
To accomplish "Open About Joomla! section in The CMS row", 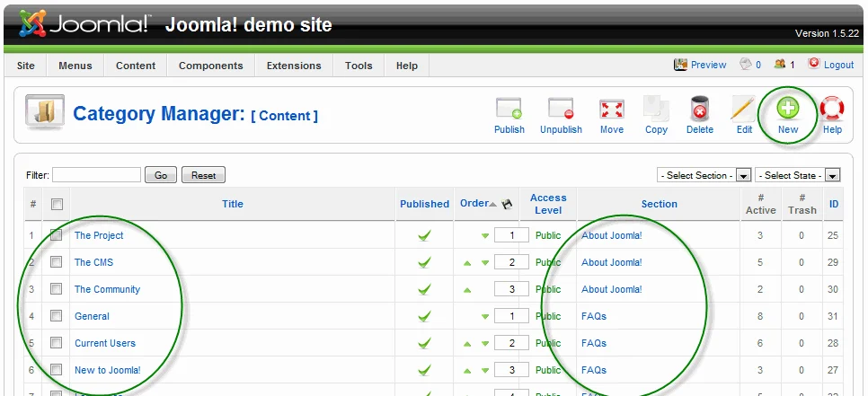I will (612, 263).
